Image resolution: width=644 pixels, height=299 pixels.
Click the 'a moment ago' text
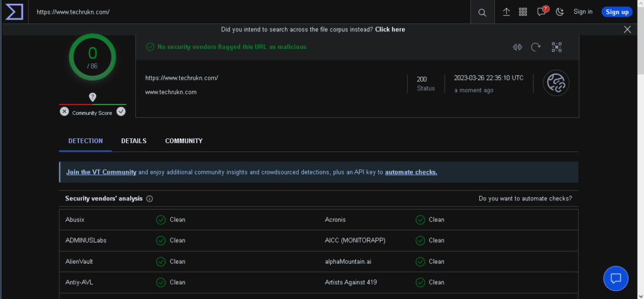pos(474,90)
